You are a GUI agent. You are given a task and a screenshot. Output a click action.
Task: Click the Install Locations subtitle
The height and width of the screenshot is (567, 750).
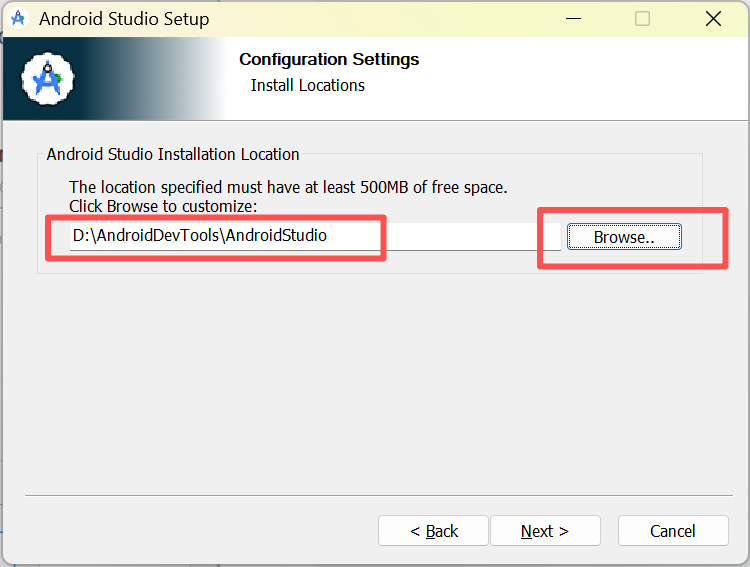pyautogui.click(x=308, y=85)
